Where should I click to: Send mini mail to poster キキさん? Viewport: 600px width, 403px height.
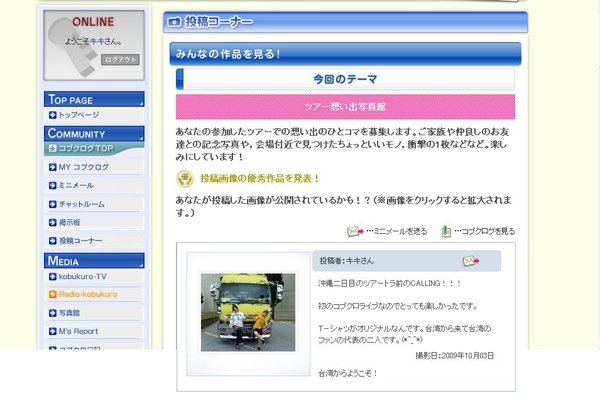coord(471,261)
